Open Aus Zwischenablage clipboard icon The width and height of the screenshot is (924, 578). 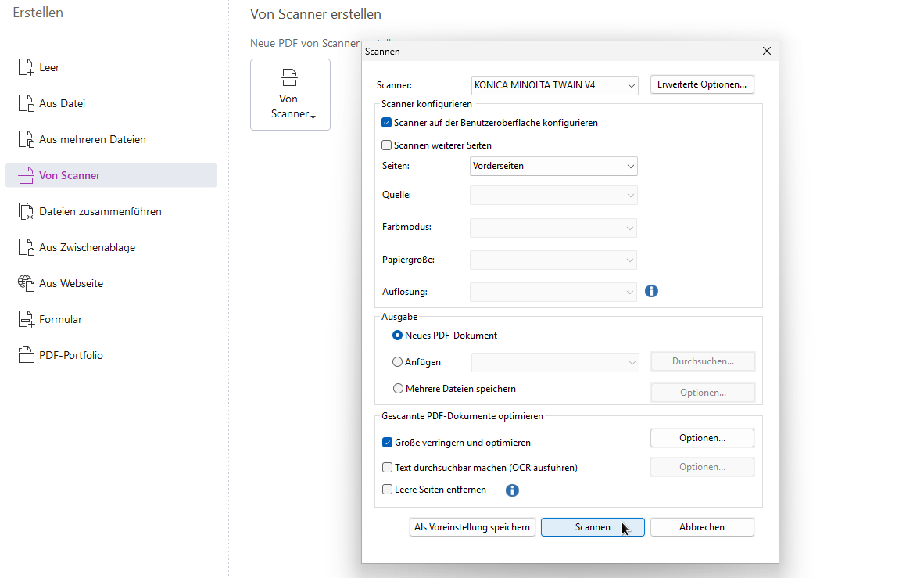coord(26,248)
